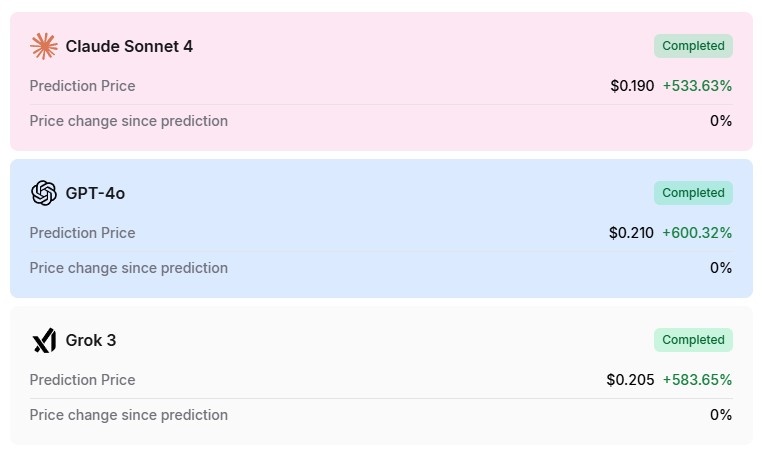The width and height of the screenshot is (762, 456).
Task: Click the +533.63% gain value
Action: [697, 86]
